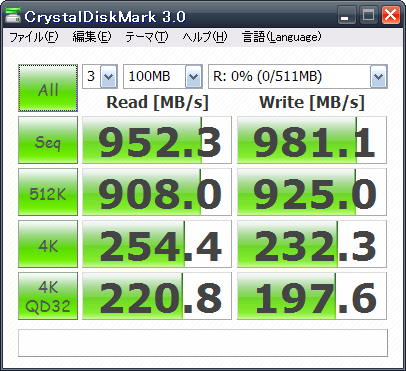This screenshot has height=371, width=406.
Task: Run all benchmarks with All button
Action: coord(48,88)
